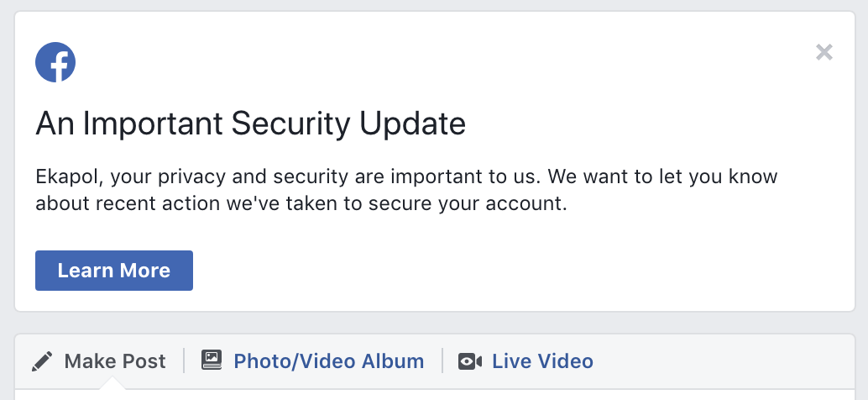
Task: Click the "An Important Security Update" heading
Action: click(251, 123)
